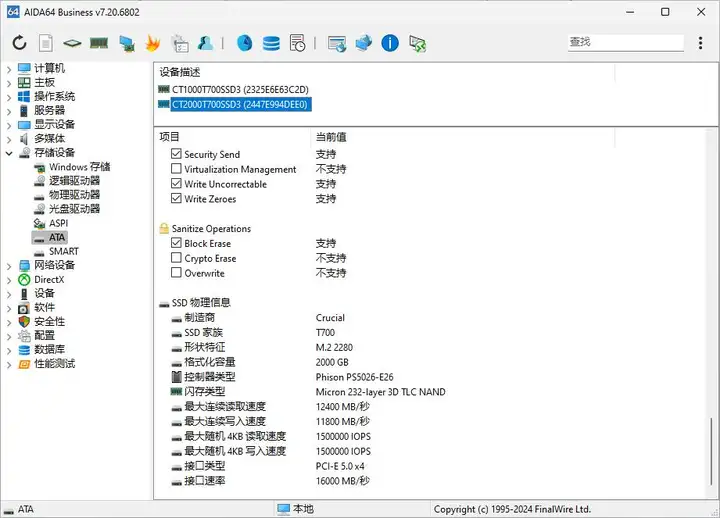720x518 pixels.
Task: Click the motherboard chip toolbar icon
Action: (x=72, y=44)
